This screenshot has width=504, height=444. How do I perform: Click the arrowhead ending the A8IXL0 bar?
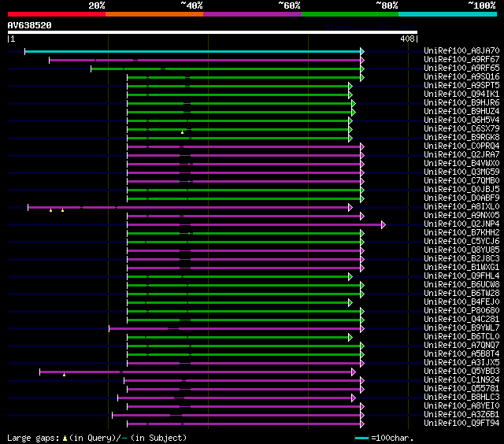pos(350,207)
